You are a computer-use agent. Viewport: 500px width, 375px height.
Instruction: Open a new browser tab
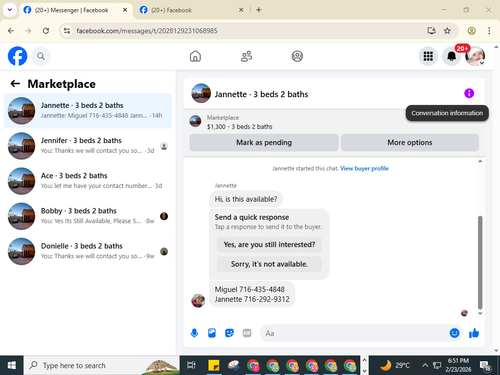point(259,10)
